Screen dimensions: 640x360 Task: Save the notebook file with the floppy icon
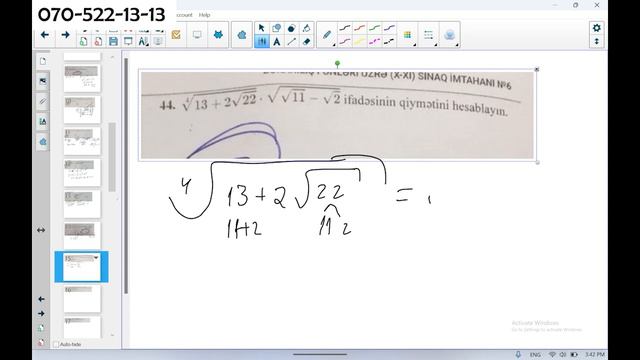coord(113,41)
